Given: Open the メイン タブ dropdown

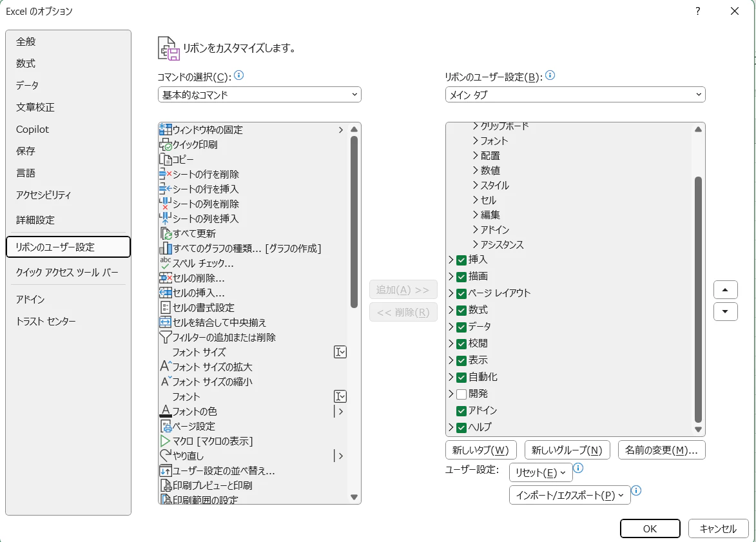Looking at the screenshot, I should tap(575, 95).
